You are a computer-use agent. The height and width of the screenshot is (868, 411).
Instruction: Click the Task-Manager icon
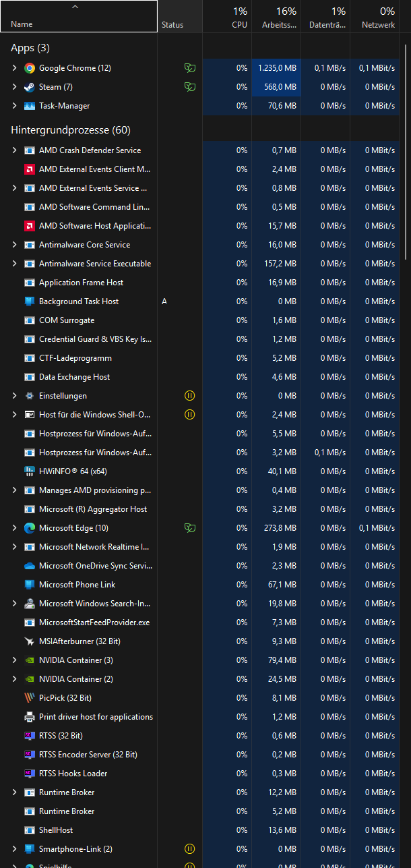30,106
